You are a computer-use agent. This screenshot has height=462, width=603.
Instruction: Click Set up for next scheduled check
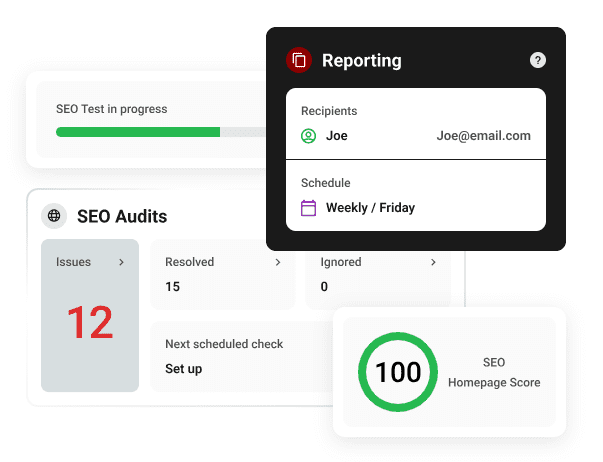pyautogui.click(x=183, y=369)
